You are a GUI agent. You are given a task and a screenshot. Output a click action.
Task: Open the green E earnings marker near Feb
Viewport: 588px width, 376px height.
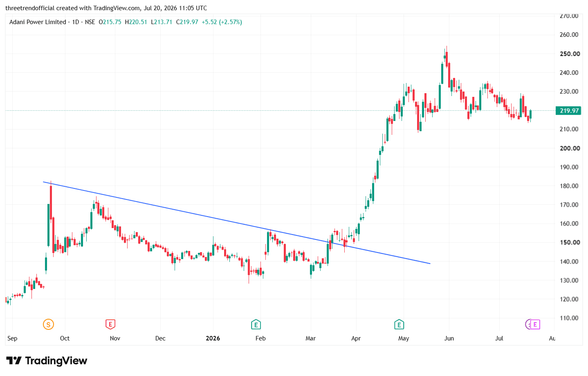click(256, 325)
